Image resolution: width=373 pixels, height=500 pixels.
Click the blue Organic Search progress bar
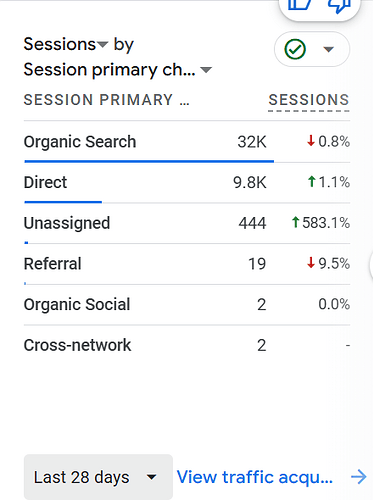(149, 161)
